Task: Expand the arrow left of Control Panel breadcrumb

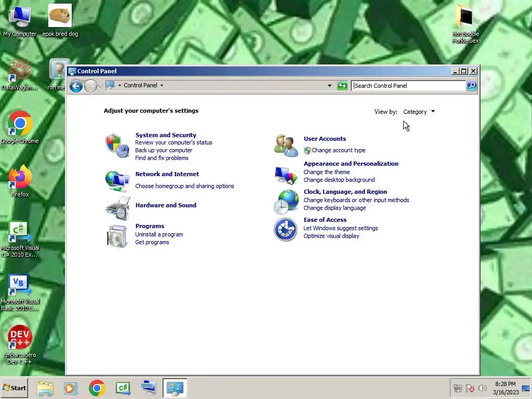Action: (x=119, y=86)
